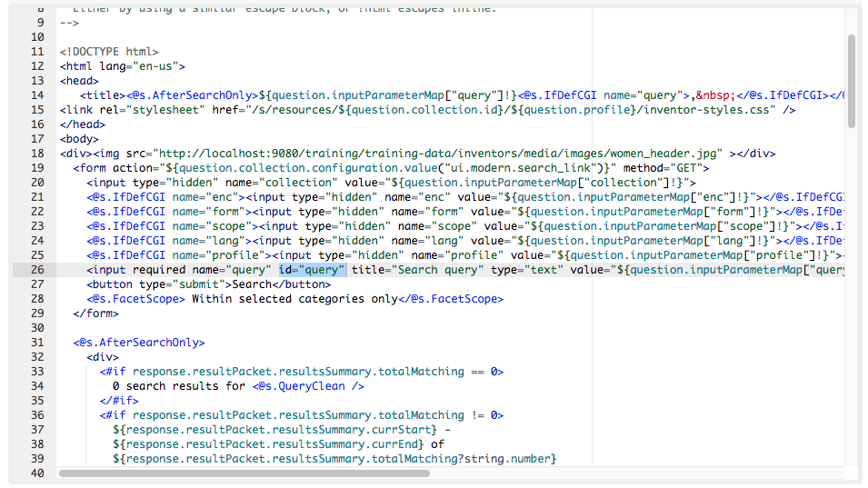
Task: Click the <!DOCTYPE html> line
Action: (x=109, y=52)
